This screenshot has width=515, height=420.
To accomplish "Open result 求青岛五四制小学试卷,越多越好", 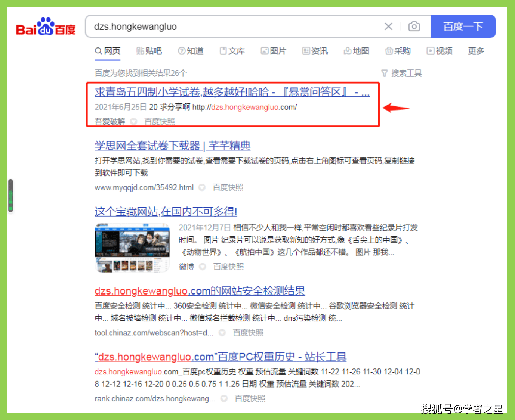I will coord(232,92).
